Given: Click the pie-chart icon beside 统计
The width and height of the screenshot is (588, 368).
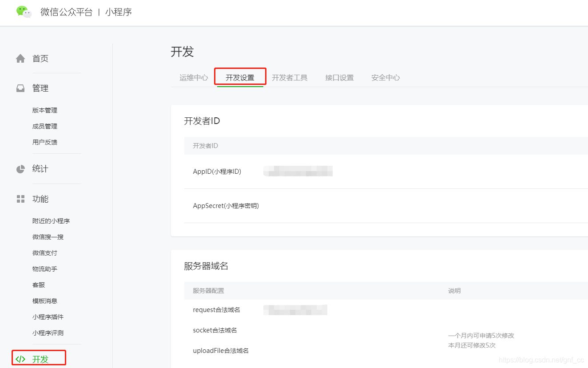Looking at the screenshot, I should [x=20, y=168].
